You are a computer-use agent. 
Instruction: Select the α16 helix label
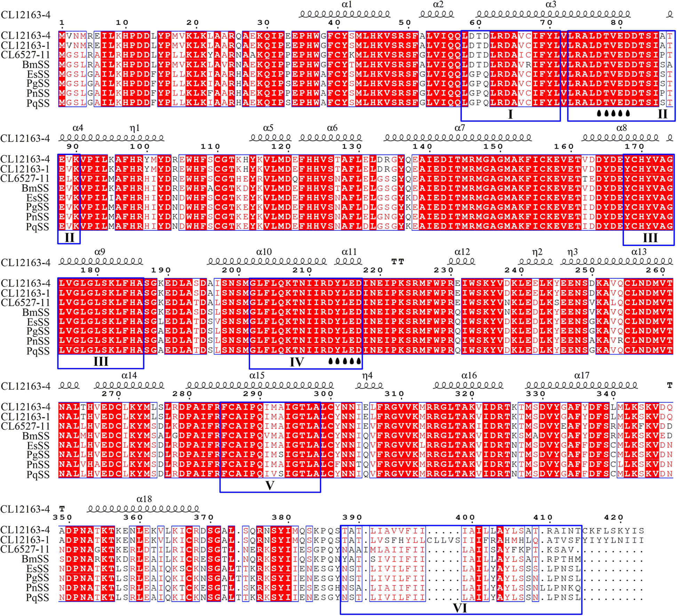pos(469,376)
